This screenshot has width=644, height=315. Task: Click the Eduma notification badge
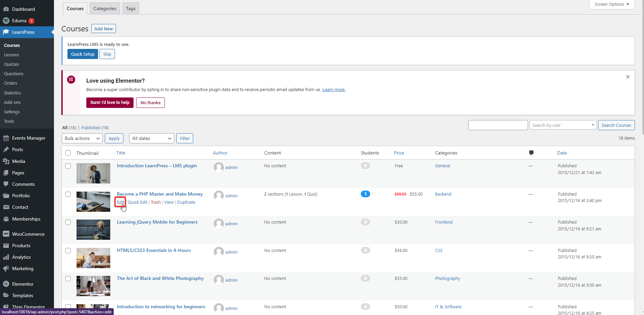(x=31, y=21)
